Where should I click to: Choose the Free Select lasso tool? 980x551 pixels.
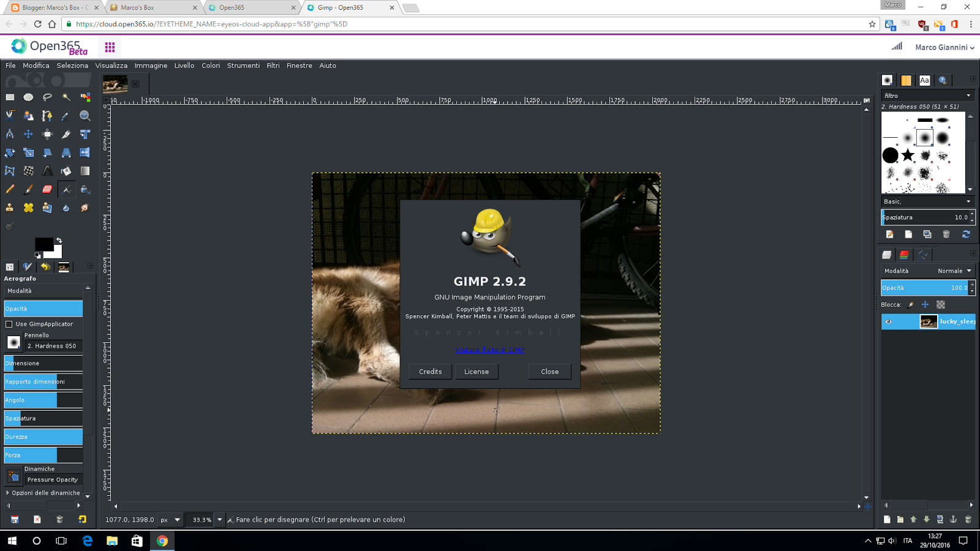(x=47, y=97)
